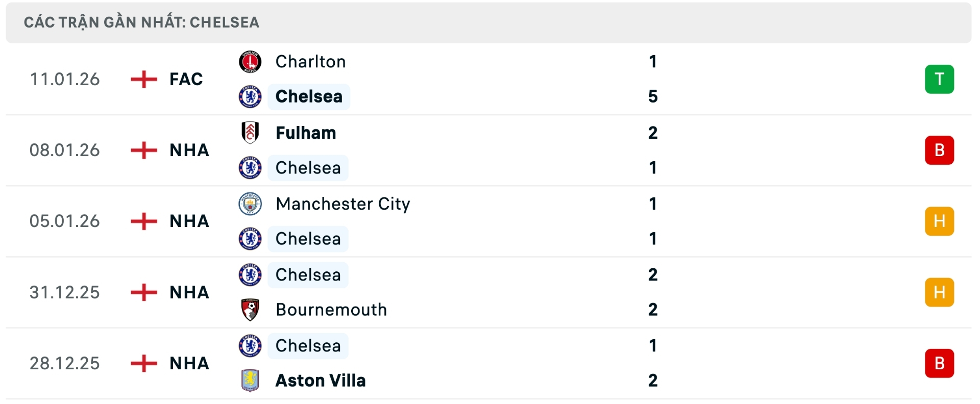Click the bold Fulham team name

(x=305, y=133)
